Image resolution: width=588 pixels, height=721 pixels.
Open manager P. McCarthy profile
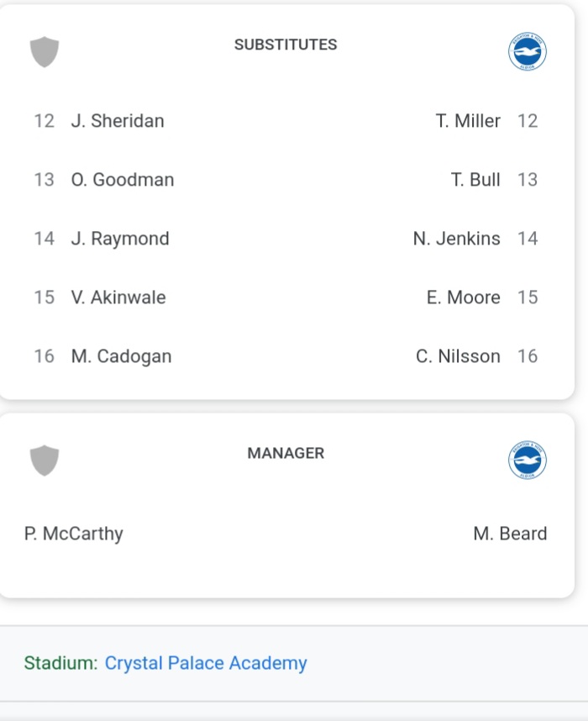tap(74, 534)
